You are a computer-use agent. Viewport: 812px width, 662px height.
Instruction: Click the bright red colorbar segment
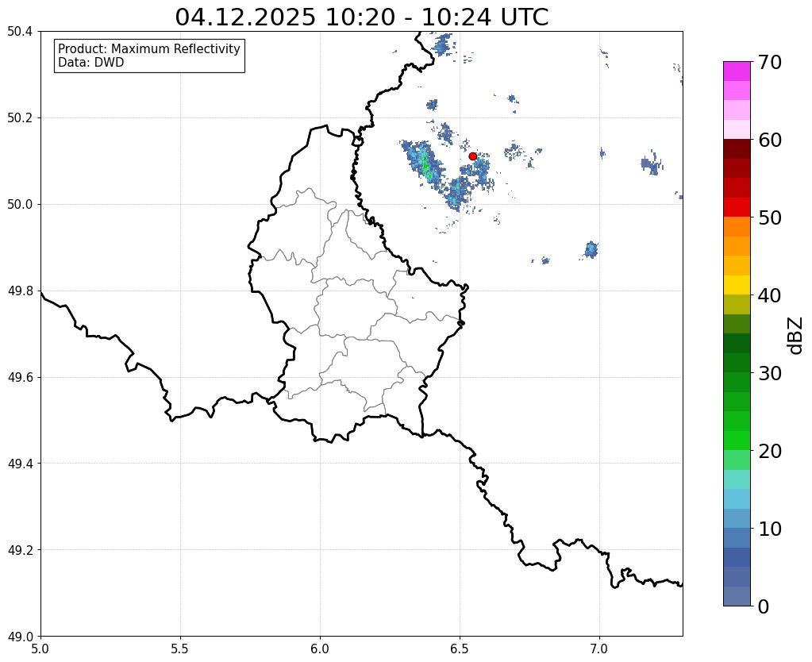click(x=737, y=207)
